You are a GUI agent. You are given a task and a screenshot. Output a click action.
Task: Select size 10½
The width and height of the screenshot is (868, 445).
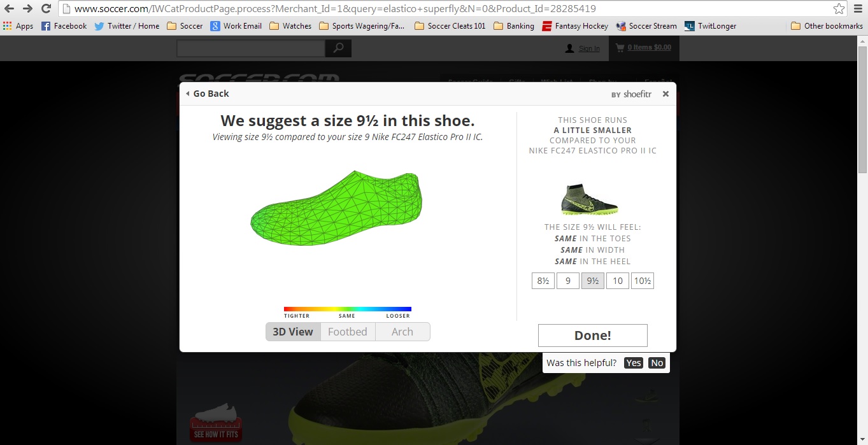pos(643,281)
